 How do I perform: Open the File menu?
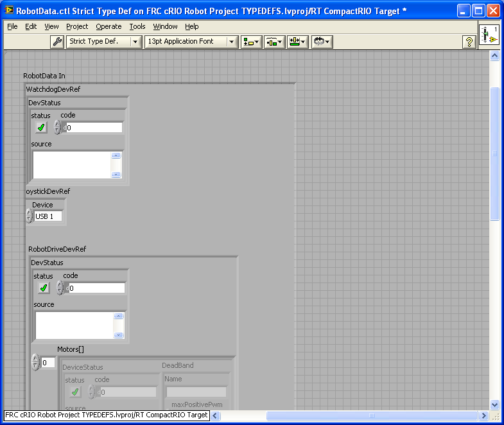click(x=12, y=26)
